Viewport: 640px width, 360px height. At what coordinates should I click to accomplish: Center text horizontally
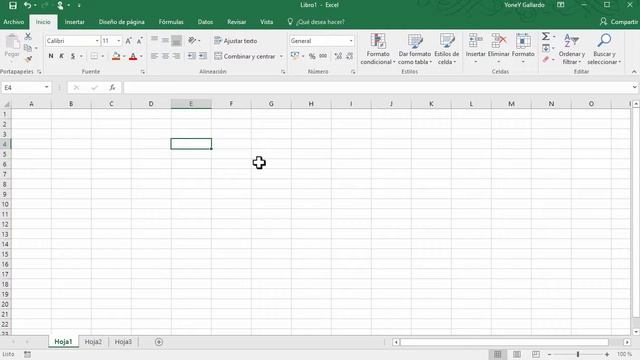click(x=165, y=56)
